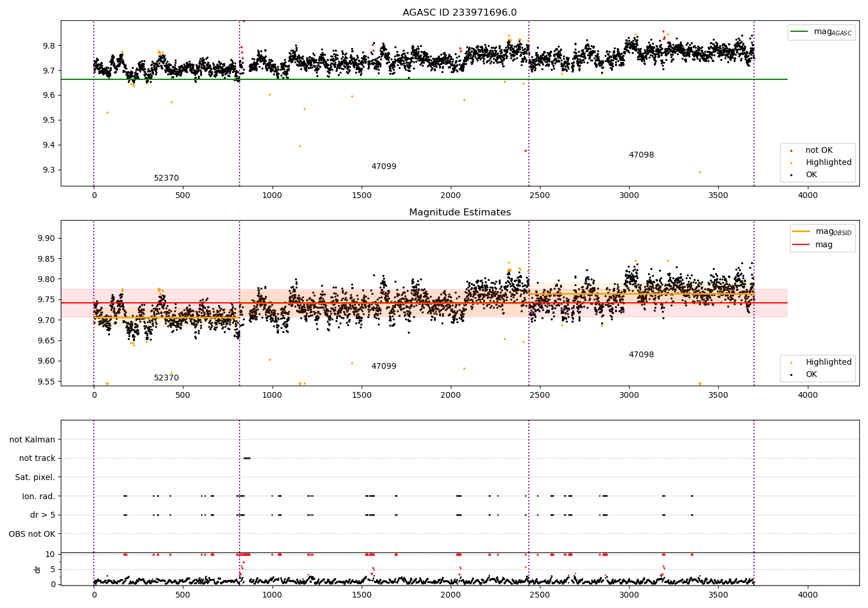Click the lowest orange outlier point near 9.29 in top plot
The width and height of the screenshot is (868, 608).
click(700, 172)
